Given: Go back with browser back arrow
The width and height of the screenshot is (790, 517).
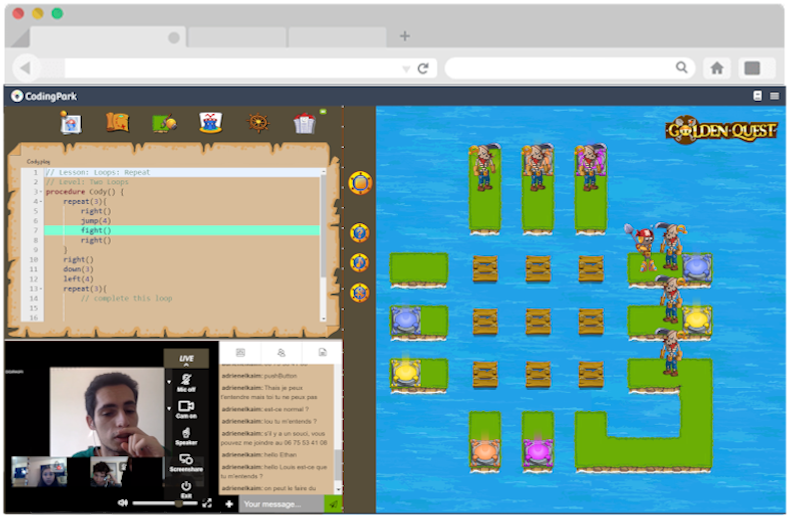Looking at the screenshot, I should tap(26, 68).
